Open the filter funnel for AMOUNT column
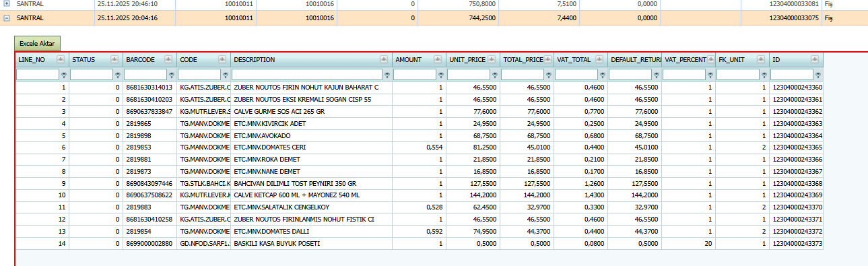This screenshot has width=868, height=266. pyautogui.click(x=441, y=75)
